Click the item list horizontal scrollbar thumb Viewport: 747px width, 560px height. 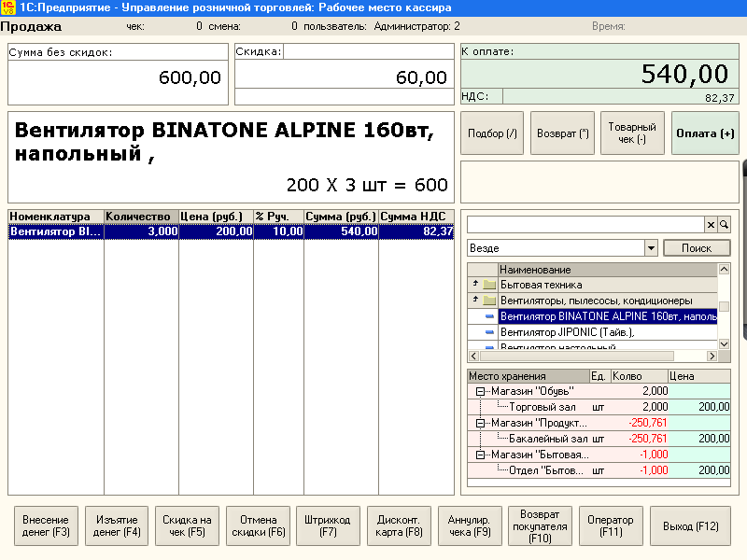pyautogui.click(x=576, y=356)
